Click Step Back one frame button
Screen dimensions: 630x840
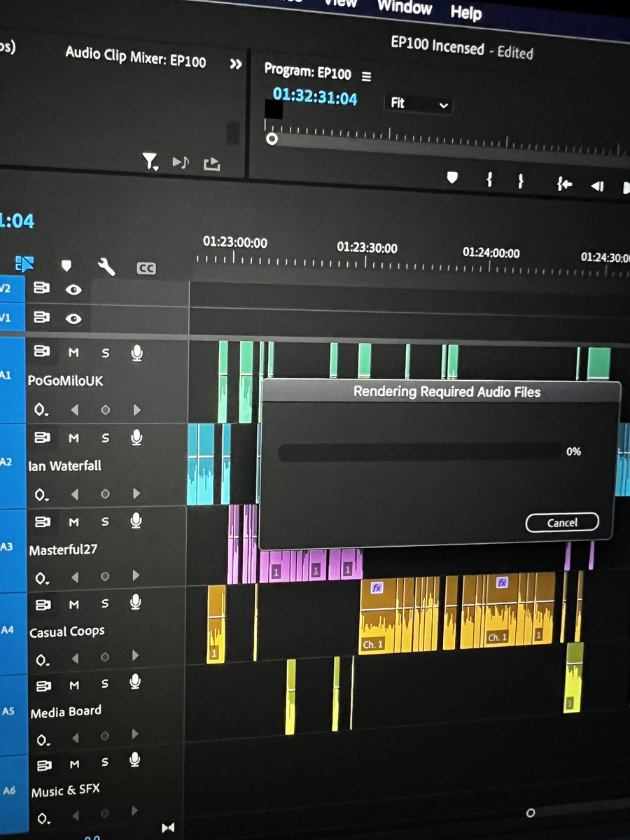point(597,186)
